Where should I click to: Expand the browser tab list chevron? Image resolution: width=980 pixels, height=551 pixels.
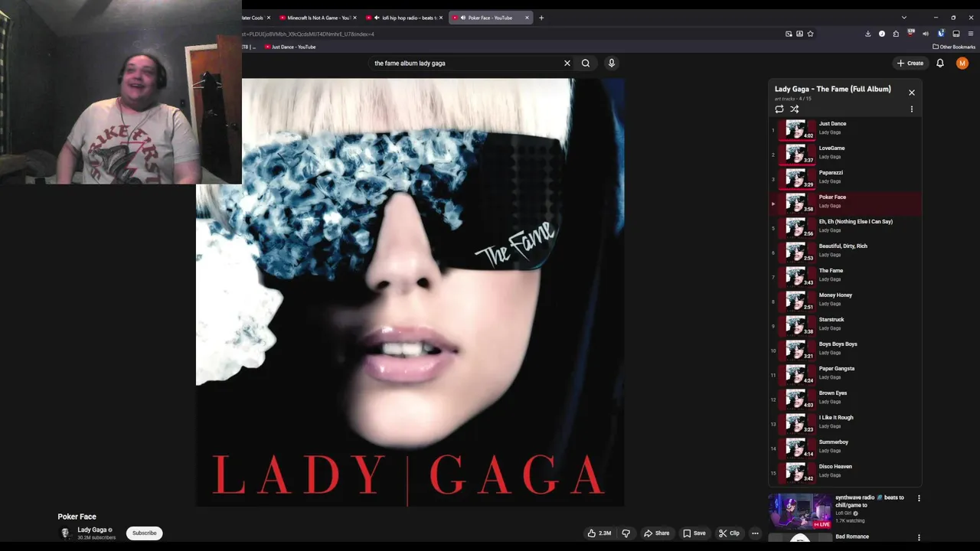tap(904, 18)
